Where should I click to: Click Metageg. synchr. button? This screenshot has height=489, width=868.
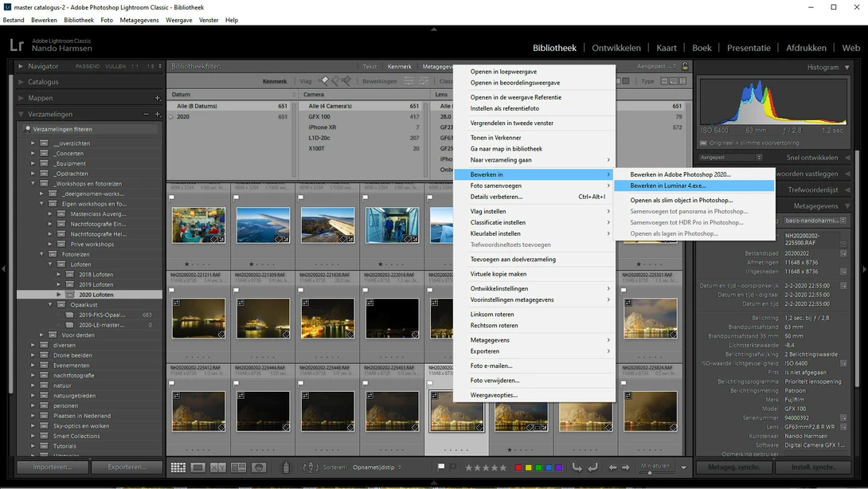coord(734,467)
